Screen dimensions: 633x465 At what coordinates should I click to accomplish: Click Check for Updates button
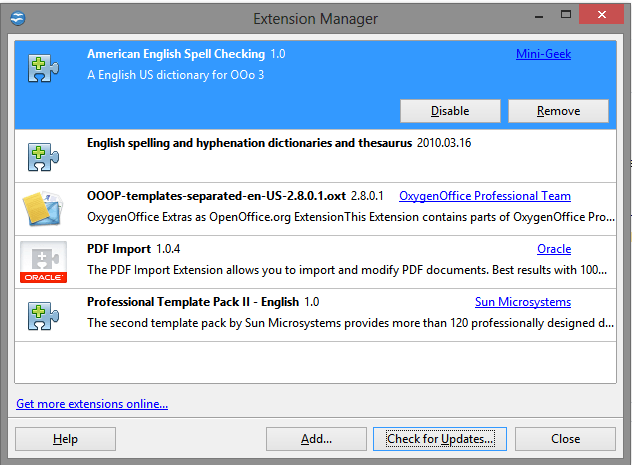pos(440,439)
